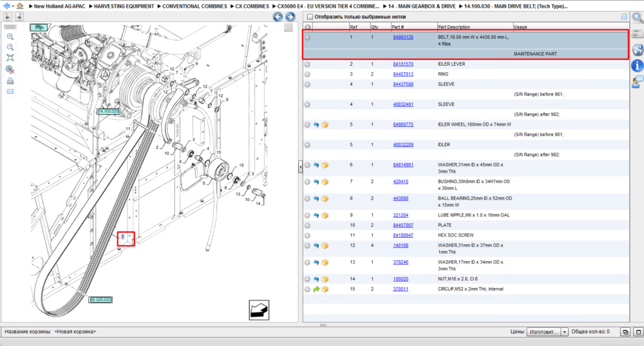644x346 pixels.
Task: Go to the previous illustration with round left arrow
Action: (x=278, y=17)
